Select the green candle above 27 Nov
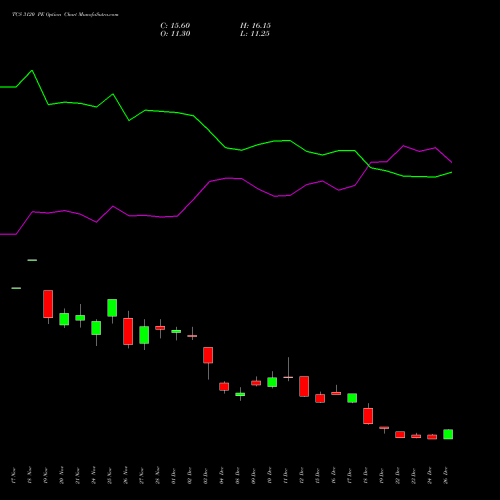 [x=144, y=335]
